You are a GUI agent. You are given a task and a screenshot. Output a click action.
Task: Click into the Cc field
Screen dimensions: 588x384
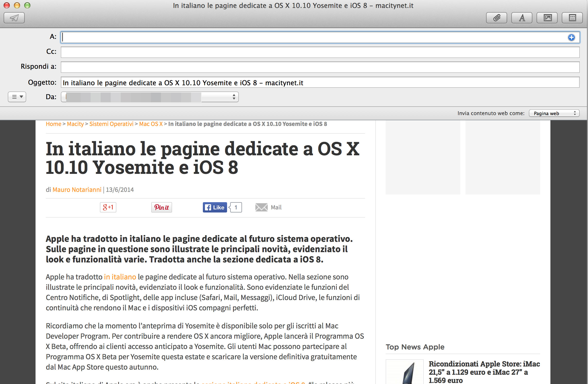[320, 52]
